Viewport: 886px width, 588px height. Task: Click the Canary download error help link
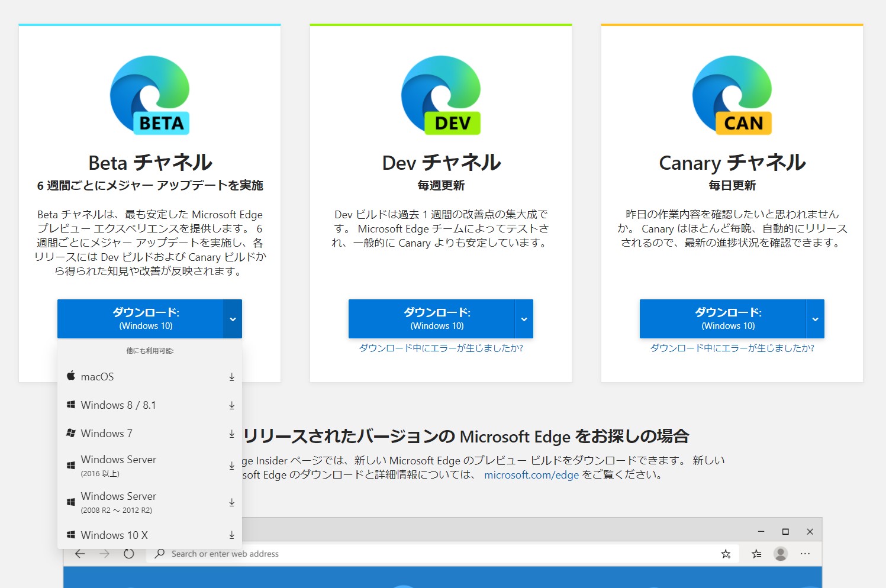click(x=732, y=348)
